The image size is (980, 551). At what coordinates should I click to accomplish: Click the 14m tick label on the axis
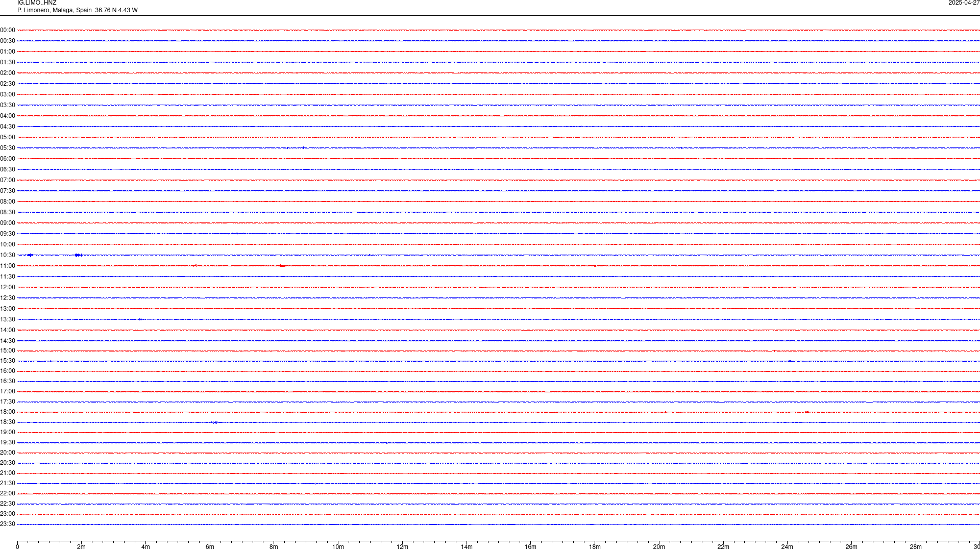467,547
